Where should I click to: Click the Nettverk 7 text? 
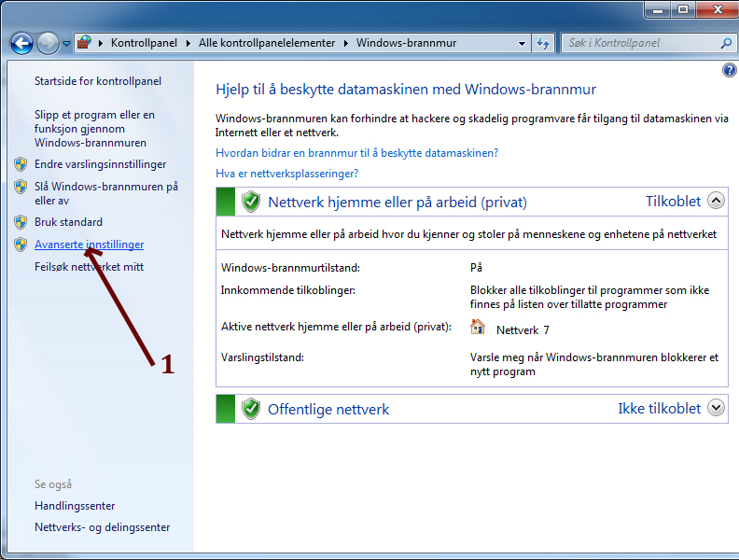pos(523,330)
